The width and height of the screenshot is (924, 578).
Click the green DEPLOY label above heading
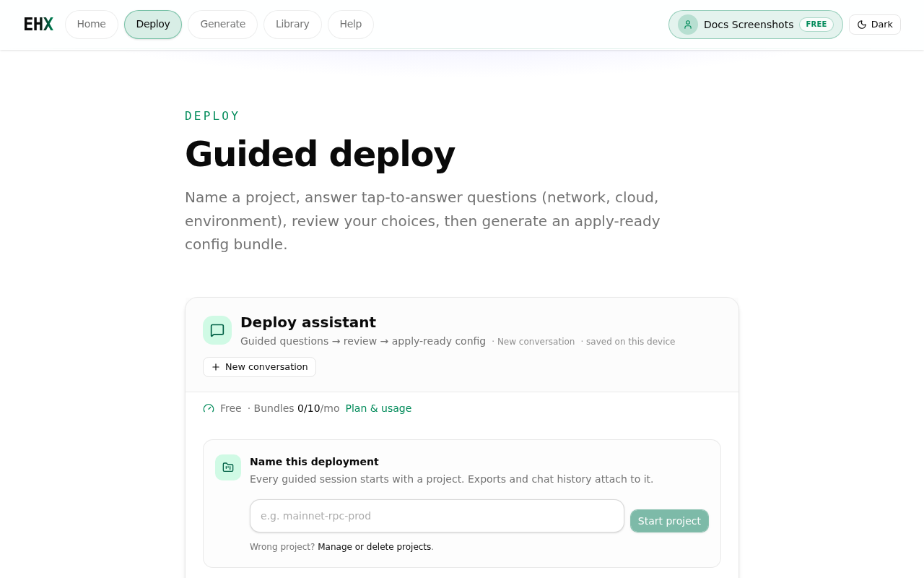pos(212,116)
